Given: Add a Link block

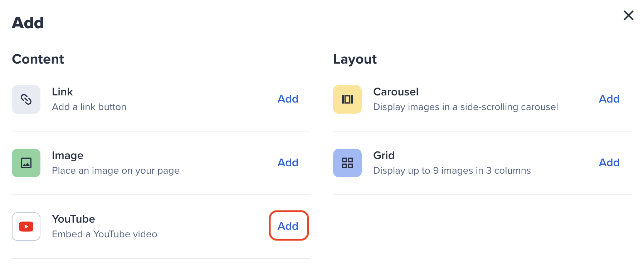Looking at the screenshot, I should click(288, 99).
